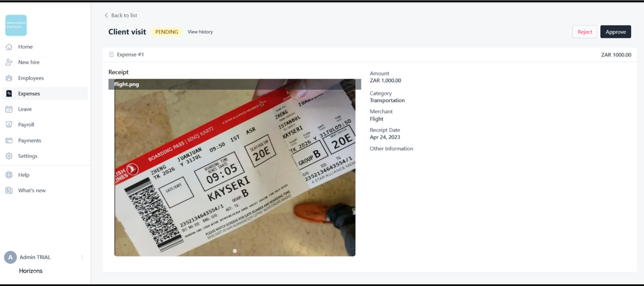Reject the Client visit expense
644x286 pixels.
tap(585, 32)
